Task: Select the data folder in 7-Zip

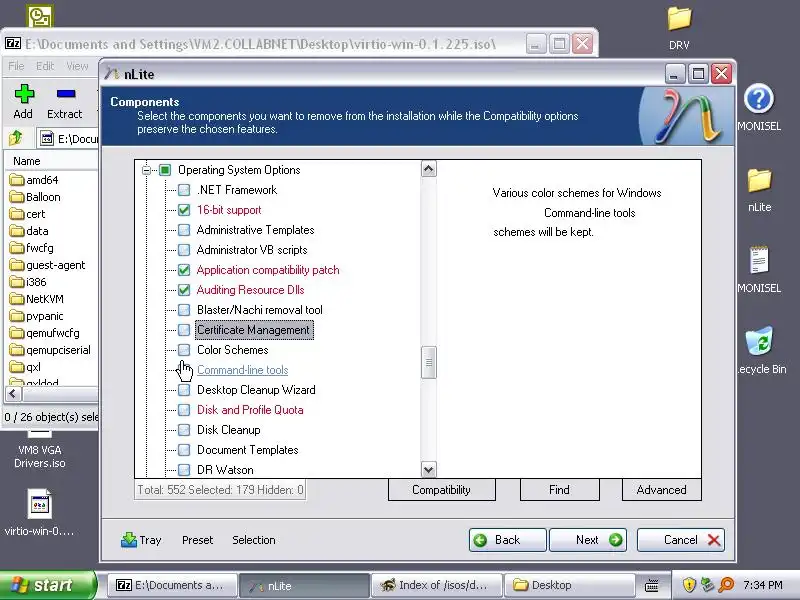Action: coord(29,231)
